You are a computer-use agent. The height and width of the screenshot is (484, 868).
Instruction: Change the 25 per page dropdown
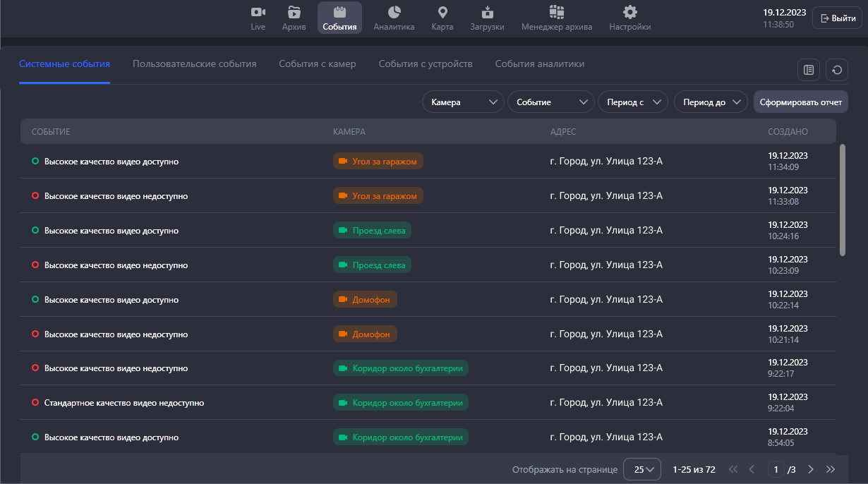[641, 469]
